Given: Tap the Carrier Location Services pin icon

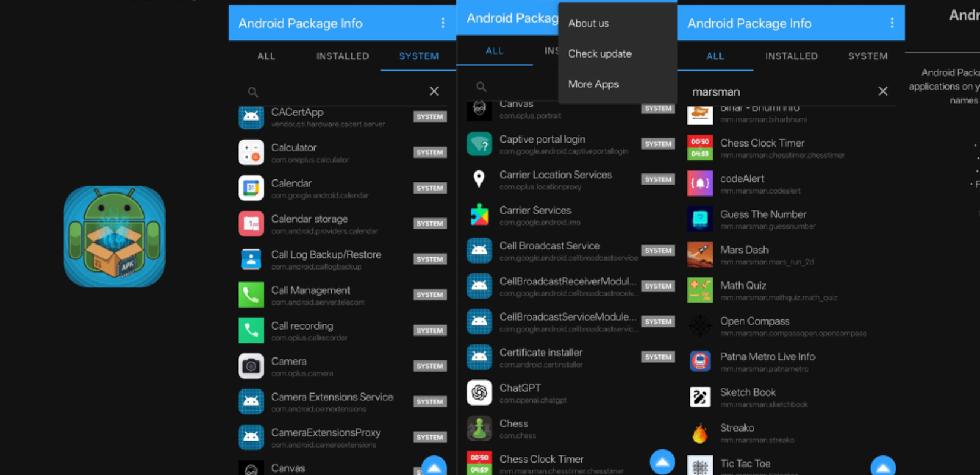Looking at the screenshot, I should click(480, 179).
